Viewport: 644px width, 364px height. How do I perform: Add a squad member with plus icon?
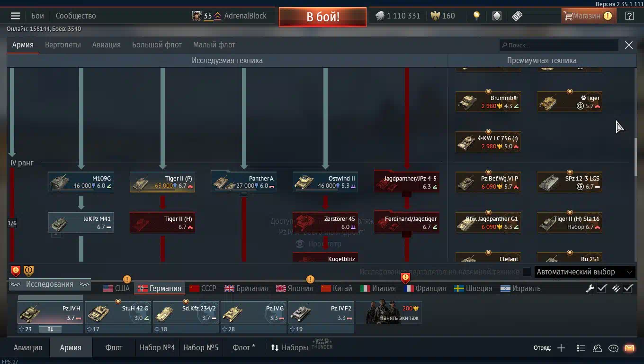click(561, 348)
